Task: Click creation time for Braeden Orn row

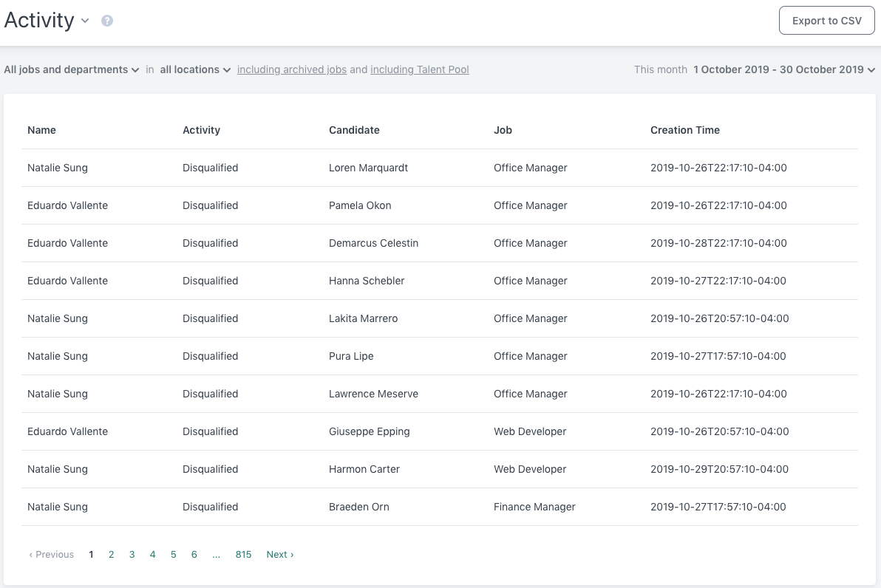Action: 718,507
